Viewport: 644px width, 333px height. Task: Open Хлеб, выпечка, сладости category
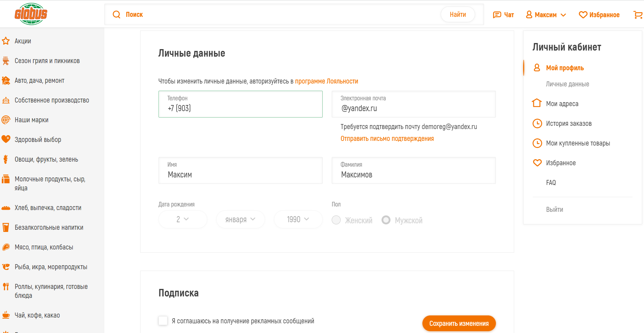[48, 208]
